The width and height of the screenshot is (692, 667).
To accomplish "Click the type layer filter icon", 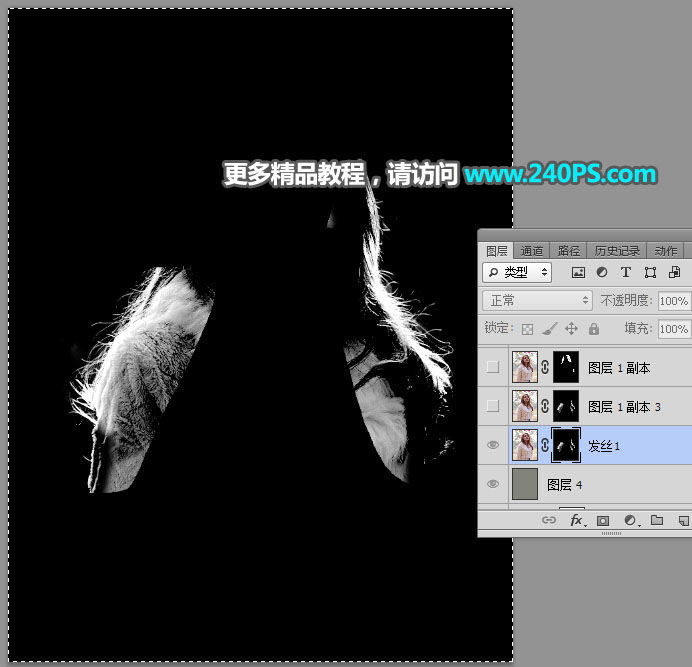I will coord(625,272).
